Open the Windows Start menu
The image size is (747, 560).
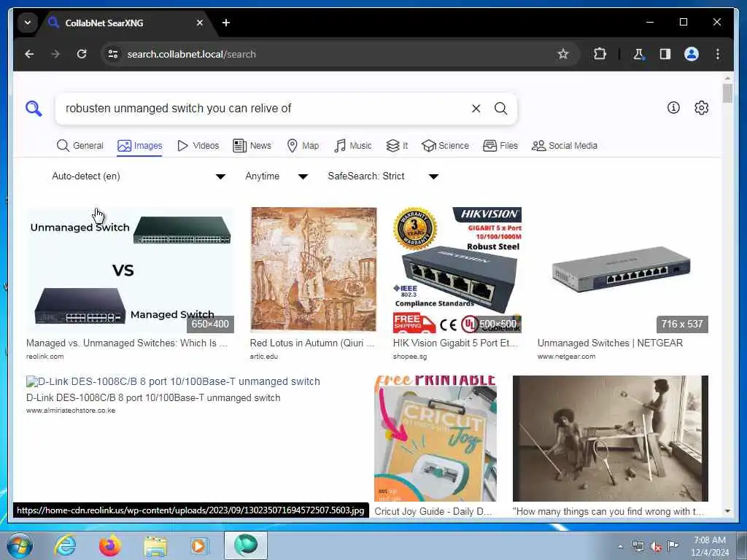click(x=20, y=545)
